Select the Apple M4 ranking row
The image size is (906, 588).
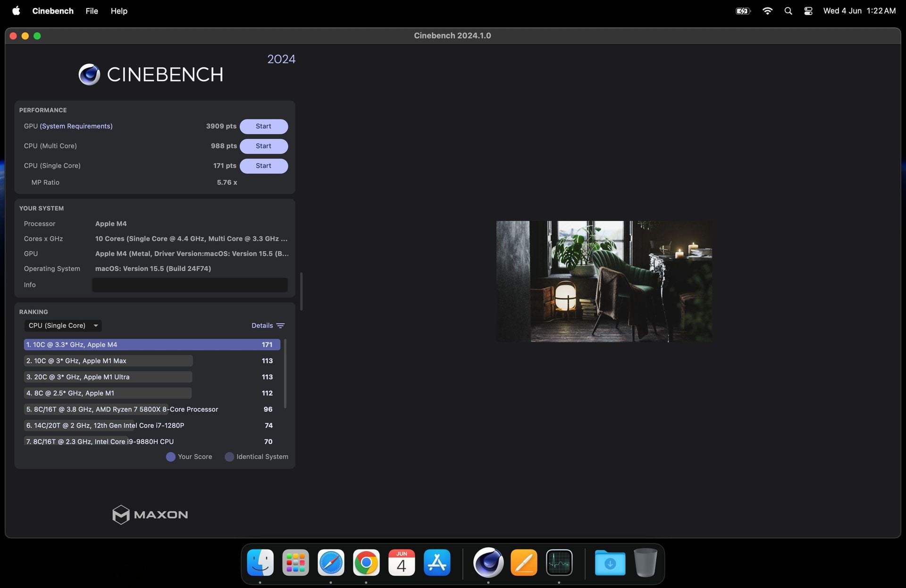[152, 345]
